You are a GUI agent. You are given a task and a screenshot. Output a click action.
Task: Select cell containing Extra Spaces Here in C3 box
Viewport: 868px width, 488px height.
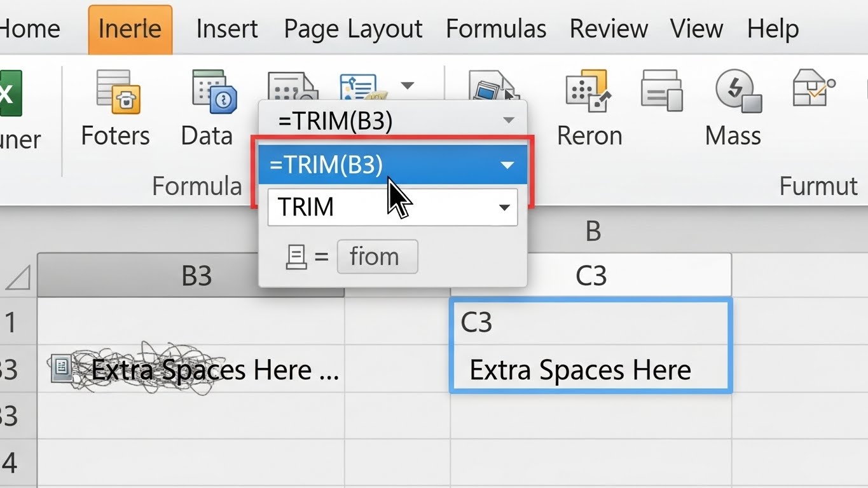coord(579,370)
